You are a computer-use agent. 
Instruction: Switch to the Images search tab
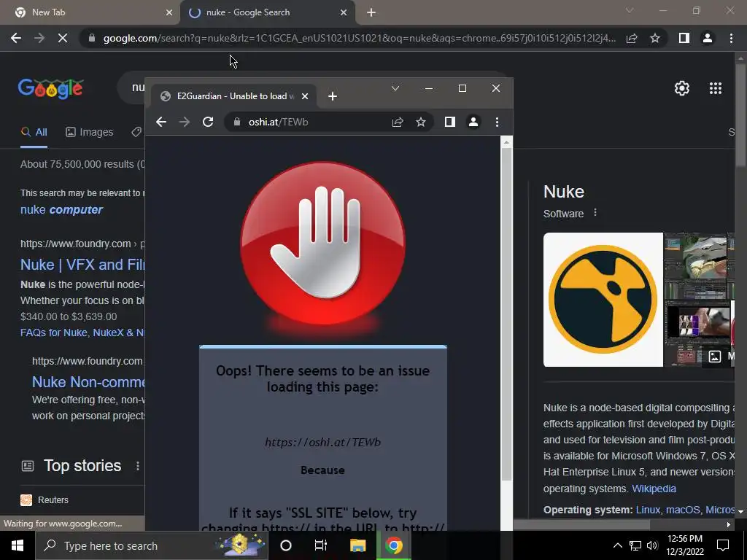[x=90, y=133]
